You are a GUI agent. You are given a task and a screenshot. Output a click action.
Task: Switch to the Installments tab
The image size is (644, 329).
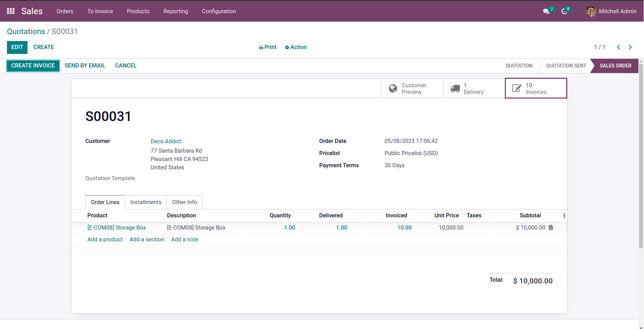point(146,202)
